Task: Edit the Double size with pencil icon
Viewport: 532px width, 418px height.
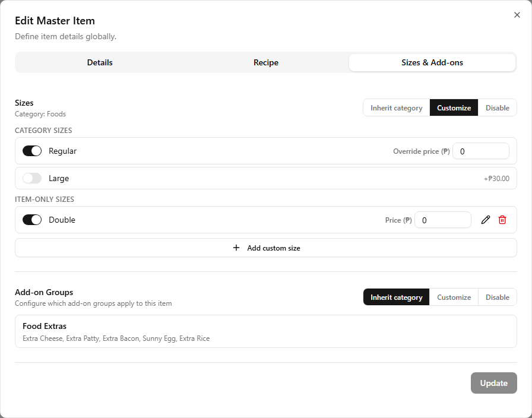Action: pos(486,220)
